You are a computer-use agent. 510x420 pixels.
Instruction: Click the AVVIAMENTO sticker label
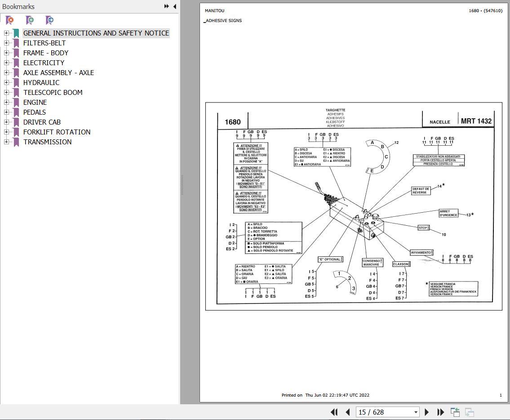(x=421, y=253)
